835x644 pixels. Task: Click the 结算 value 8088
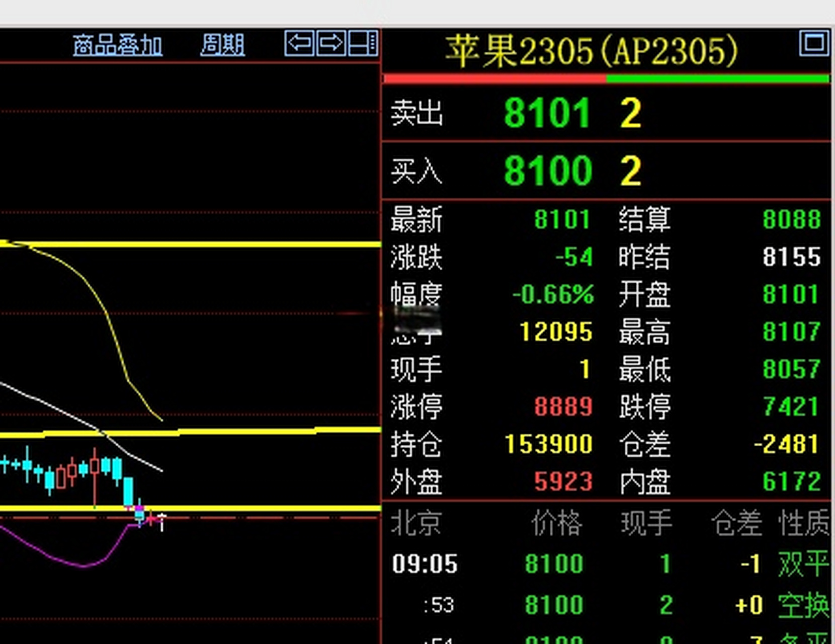click(792, 220)
